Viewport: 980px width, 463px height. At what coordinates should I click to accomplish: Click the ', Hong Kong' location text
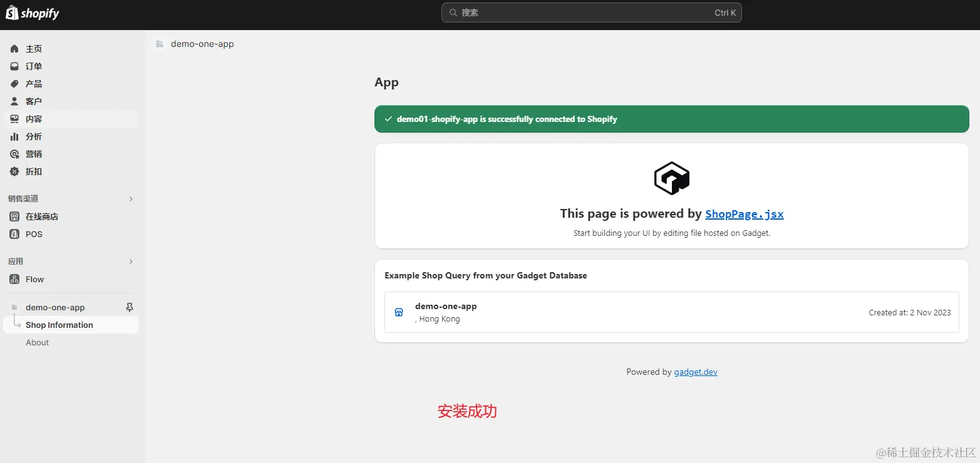[x=438, y=318]
